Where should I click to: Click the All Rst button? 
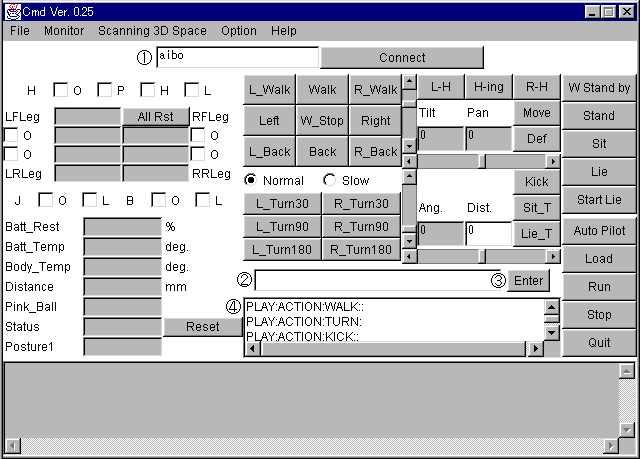point(155,116)
